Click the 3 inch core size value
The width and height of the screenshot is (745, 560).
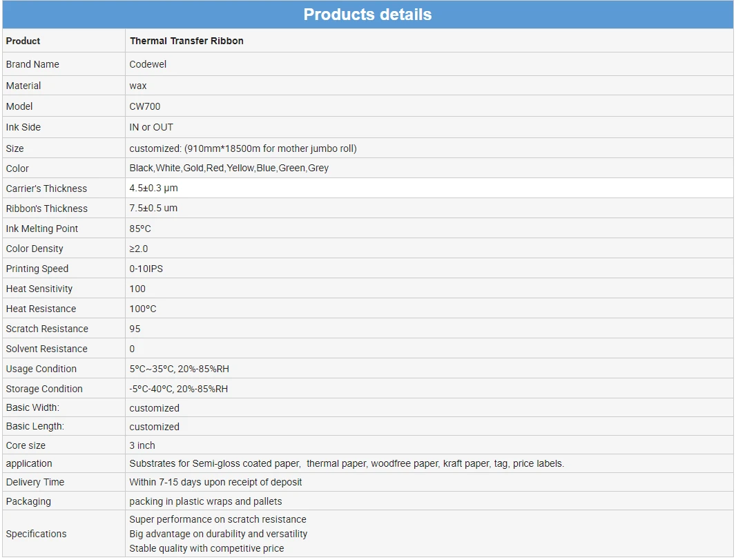142,445
